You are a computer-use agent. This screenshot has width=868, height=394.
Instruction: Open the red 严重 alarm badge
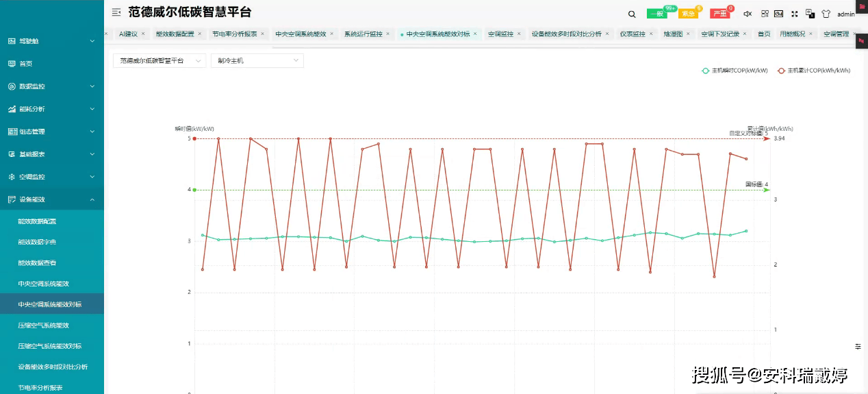tap(719, 14)
